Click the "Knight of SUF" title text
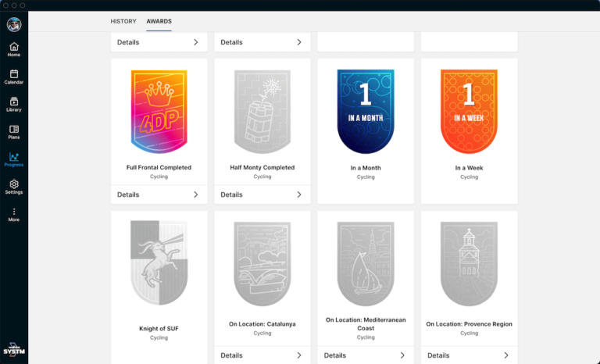Viewport: 600px width, 364px height. tap(159, 328)
